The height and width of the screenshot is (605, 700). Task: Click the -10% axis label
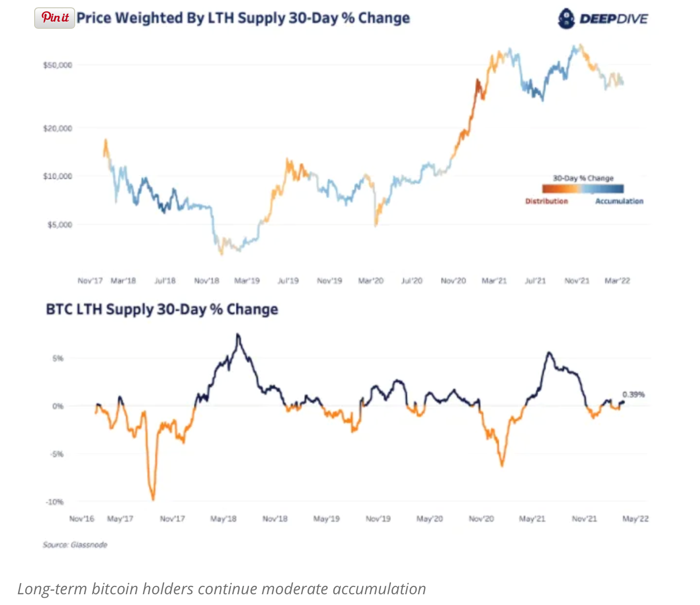point(55,502)
